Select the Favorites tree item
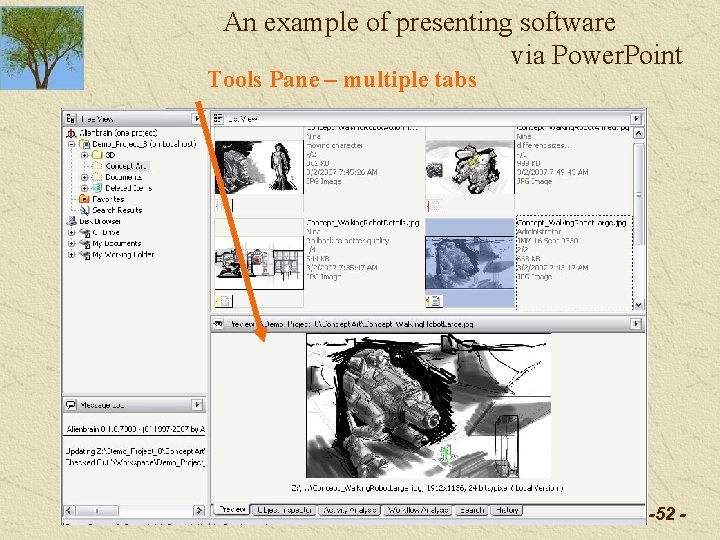Screen dimensions: 720x540 (x=108, y=199)
